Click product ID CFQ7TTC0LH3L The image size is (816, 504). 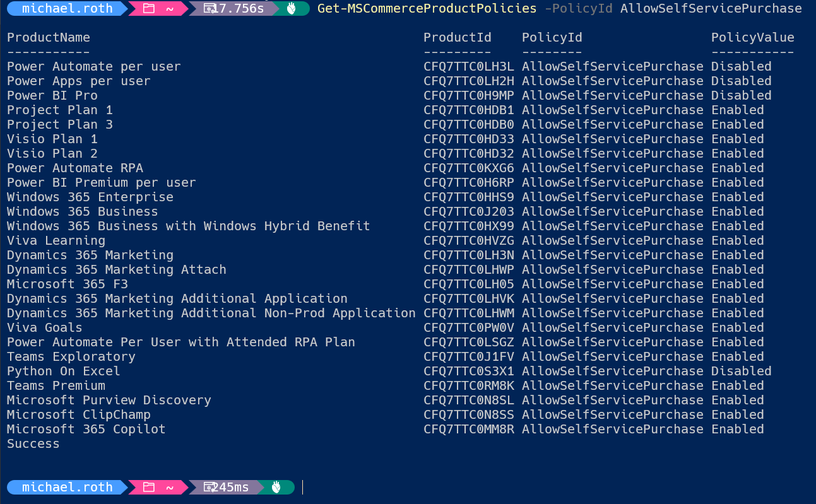point(469,66)
